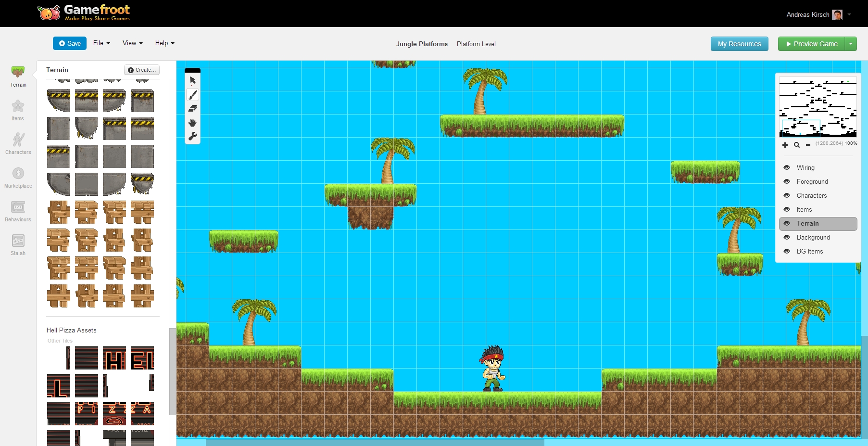Click the horizontal canvas scrollbar
Image resolution: width=868 pixels, height=446 pixels.
pos(375,442)
